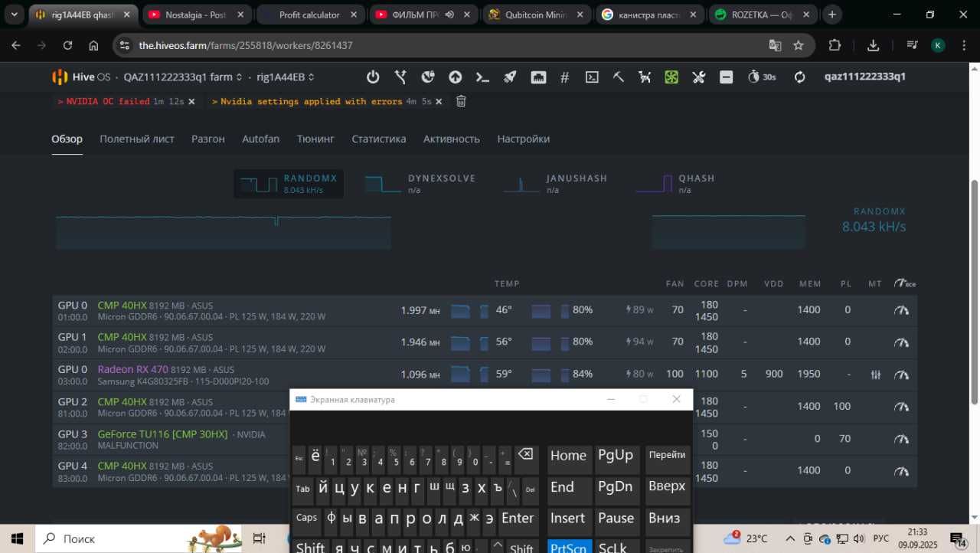Open the stopwatch 30s refresh interval

[x=761, y=77]
